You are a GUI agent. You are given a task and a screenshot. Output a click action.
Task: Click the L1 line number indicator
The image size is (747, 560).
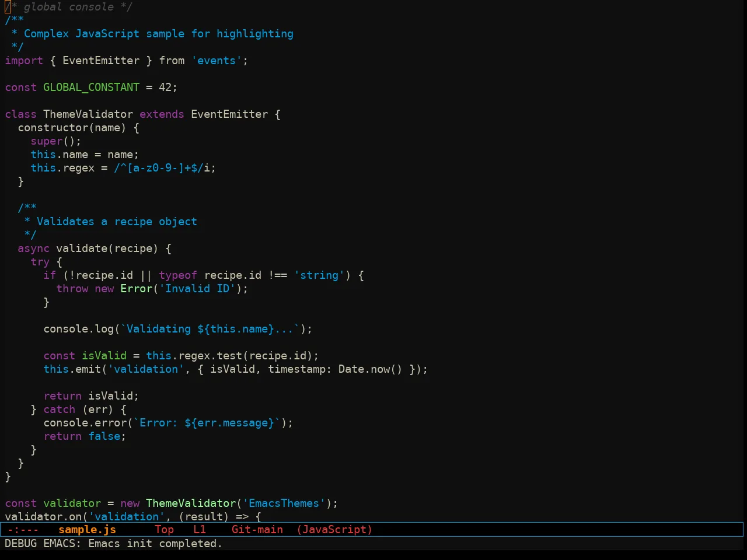point(200,530)
